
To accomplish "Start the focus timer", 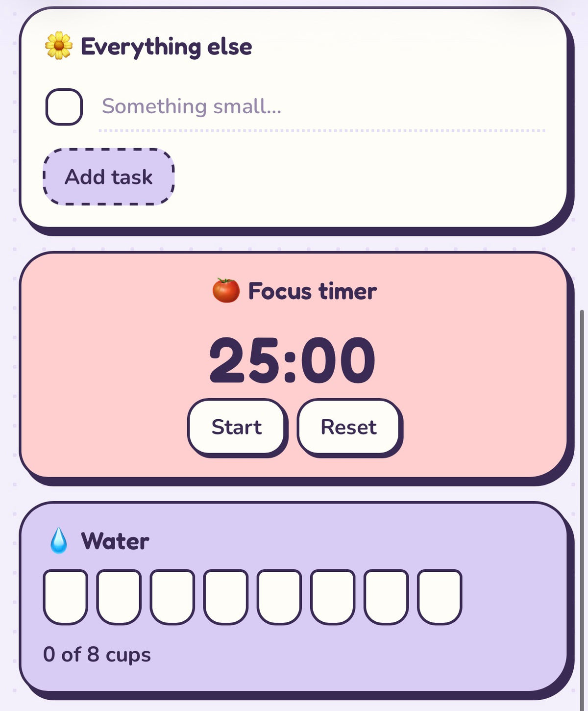I will pos(237,427).
